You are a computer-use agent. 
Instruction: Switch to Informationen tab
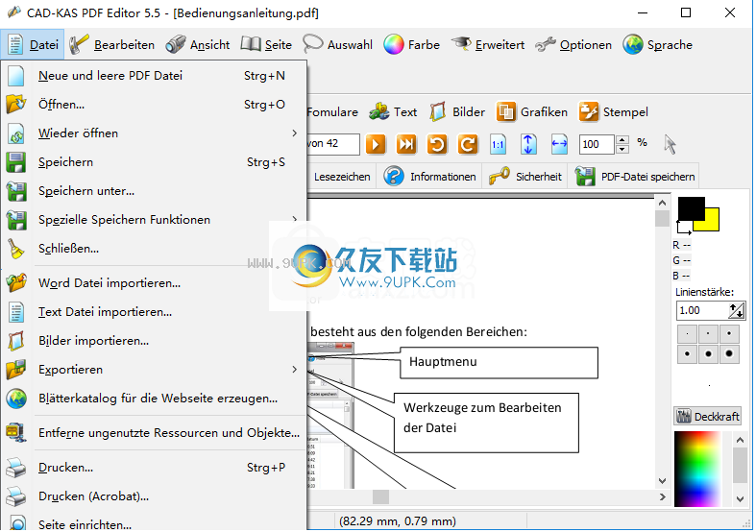click(430, 177)
